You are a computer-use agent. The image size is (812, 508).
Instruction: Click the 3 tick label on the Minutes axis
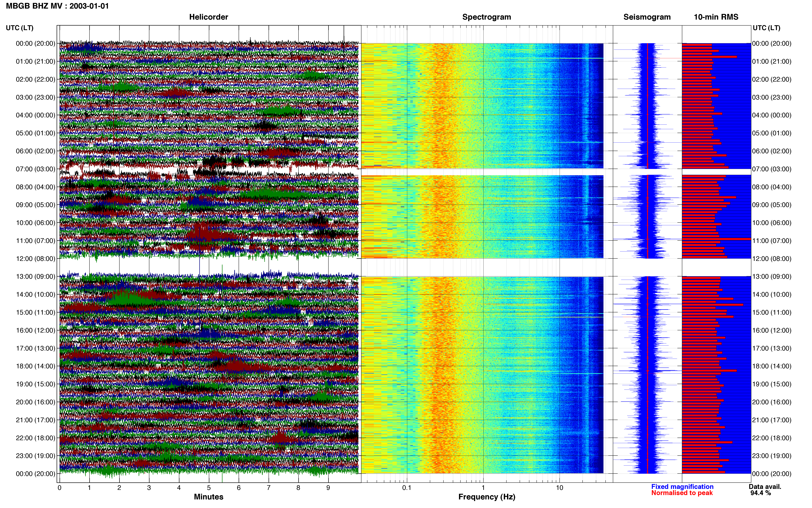click(x=149, y=488)
